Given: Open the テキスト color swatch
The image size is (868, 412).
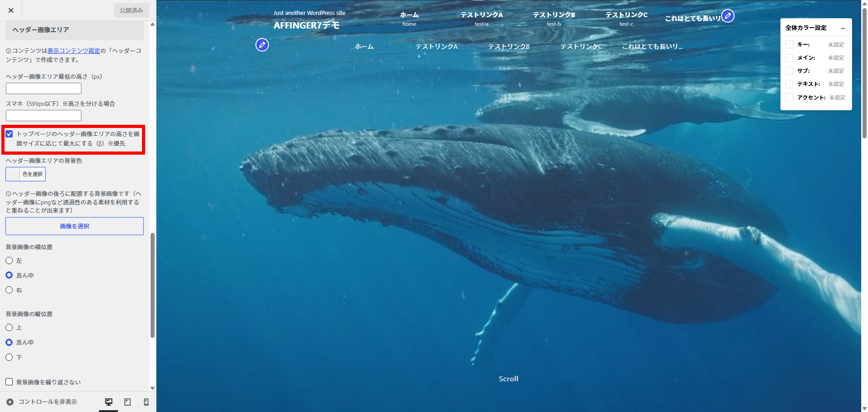Looking at the screenshot, I should click(789, 84).
